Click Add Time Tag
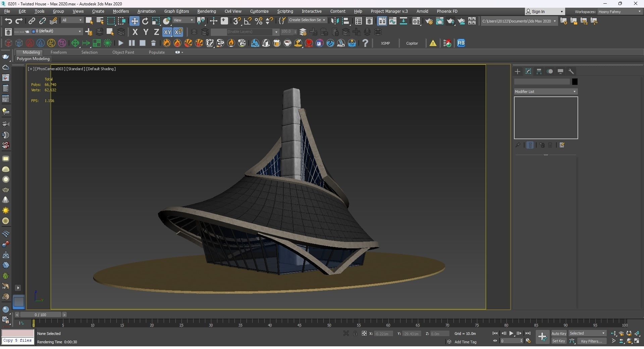The image size is (644, 349). pyautogui.click(x=465, y=342)
